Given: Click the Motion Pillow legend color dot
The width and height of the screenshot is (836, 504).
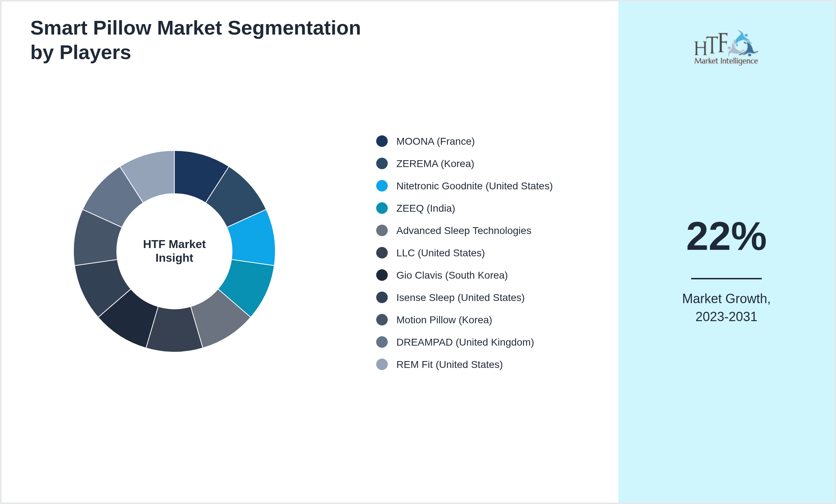Looking at the screenshot, I should (382, 320).
